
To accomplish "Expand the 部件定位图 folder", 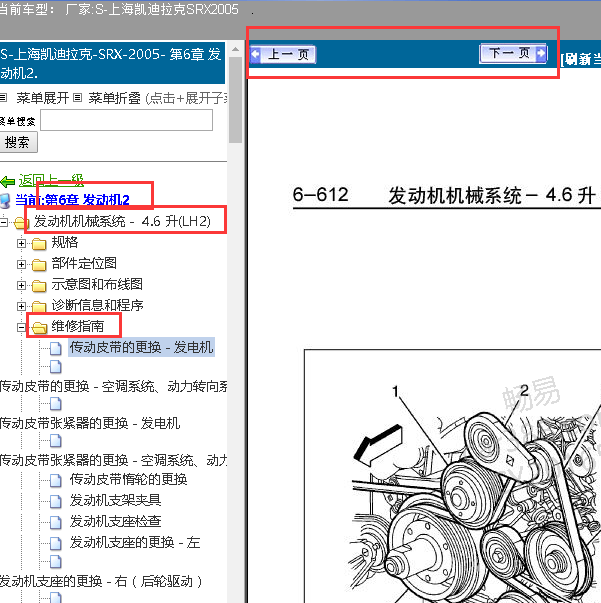I will [22, 265].
